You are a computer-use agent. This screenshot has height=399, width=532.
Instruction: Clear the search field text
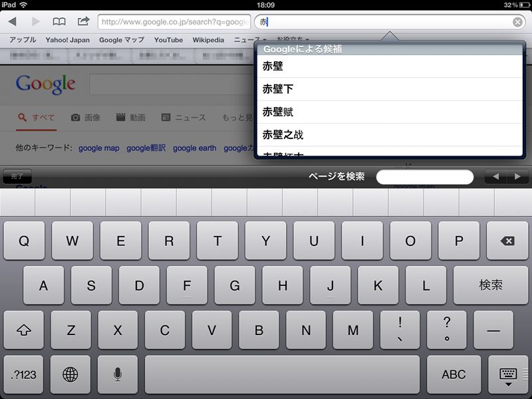517,22
